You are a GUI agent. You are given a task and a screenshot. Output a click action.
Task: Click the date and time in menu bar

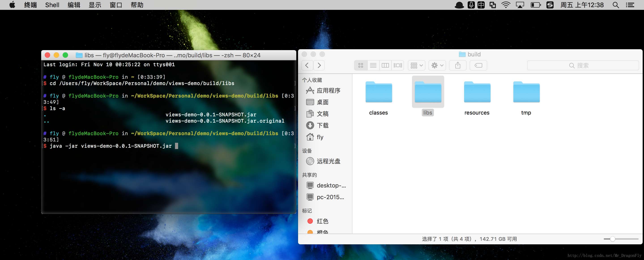[582, 5]
